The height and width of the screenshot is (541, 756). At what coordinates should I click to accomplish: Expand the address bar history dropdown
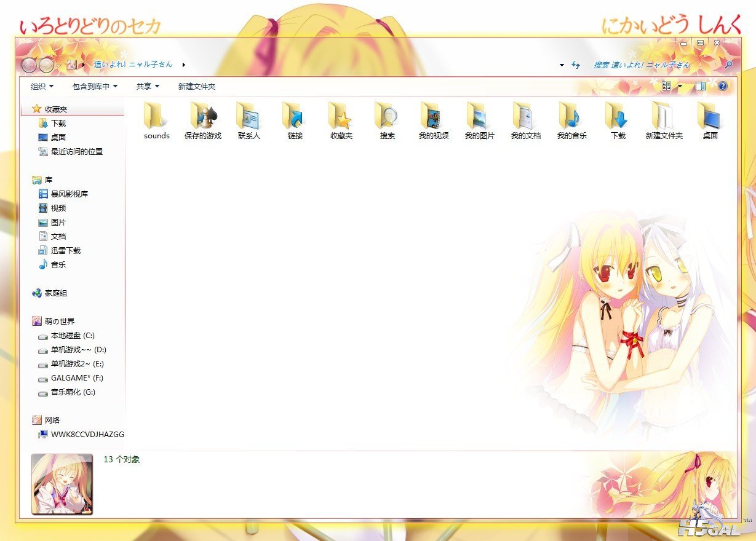click(562, 65)
